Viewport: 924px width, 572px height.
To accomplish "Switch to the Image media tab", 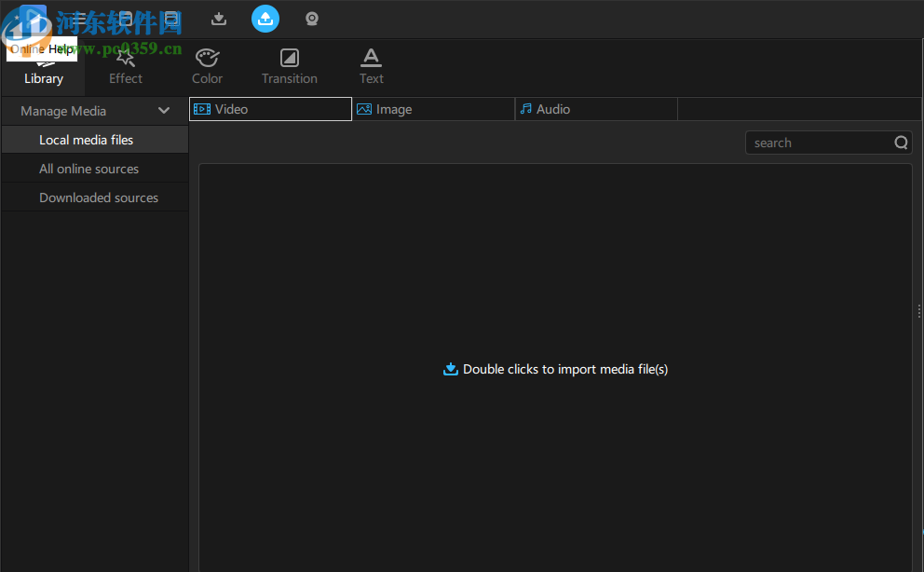I will pos(433,109).
